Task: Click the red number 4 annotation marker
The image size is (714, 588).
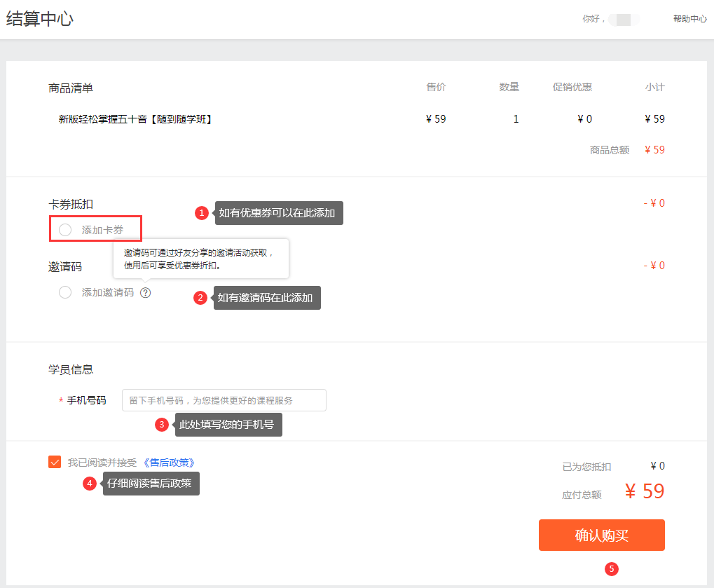Action: [x=89, y=484]
